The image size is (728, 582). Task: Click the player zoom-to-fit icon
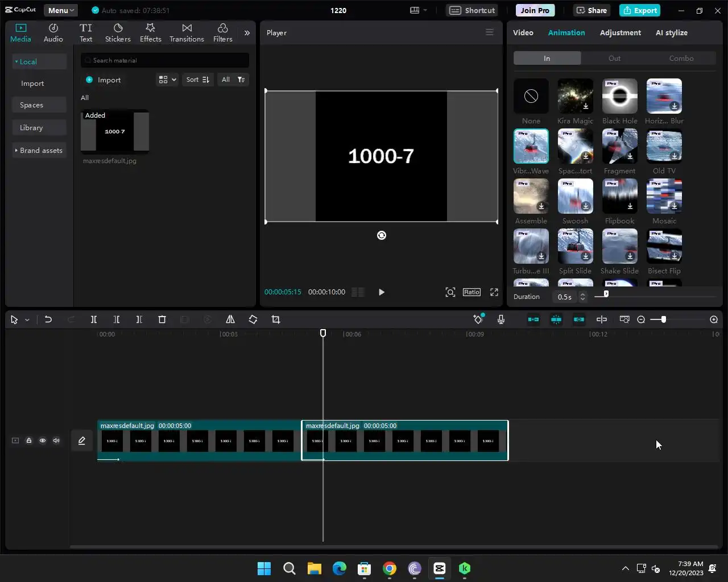click(450, 292)
